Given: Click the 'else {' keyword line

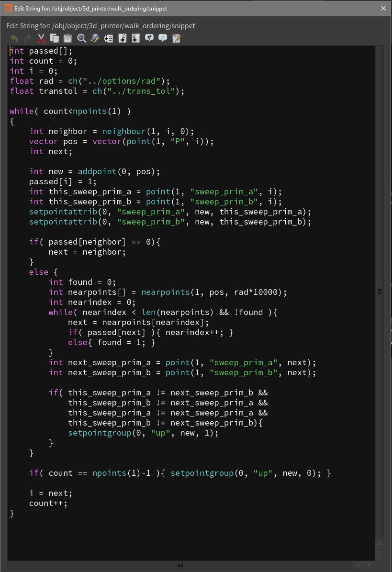Looking at the screenshot, I should [x=44, y=272].
